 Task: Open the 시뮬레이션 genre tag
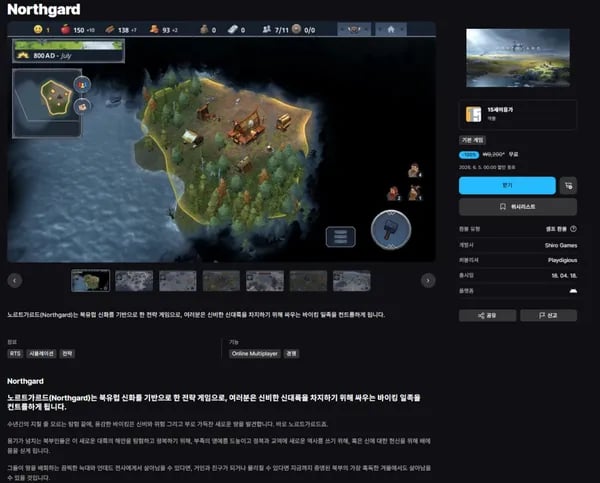pos(41,354)
